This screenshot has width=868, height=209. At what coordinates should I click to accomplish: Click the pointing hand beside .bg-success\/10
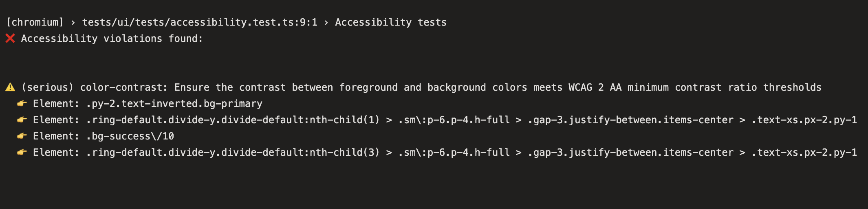click(22, 136)
